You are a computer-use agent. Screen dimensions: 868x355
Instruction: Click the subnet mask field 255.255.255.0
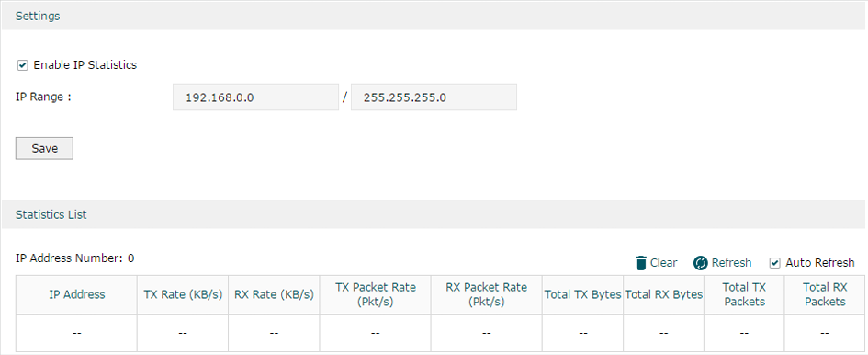tap(434, 97)
